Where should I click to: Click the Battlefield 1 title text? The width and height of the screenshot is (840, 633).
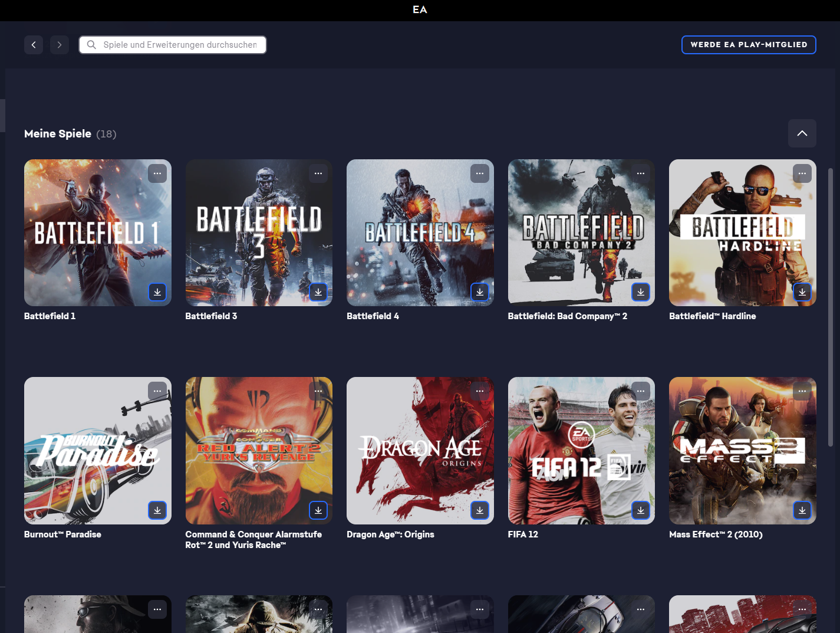(x=50, y=316)
